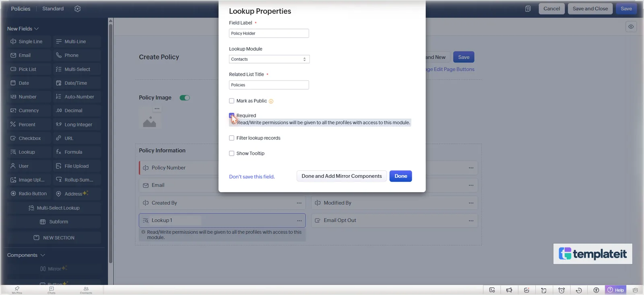Expand the Components section

(26, 255)
